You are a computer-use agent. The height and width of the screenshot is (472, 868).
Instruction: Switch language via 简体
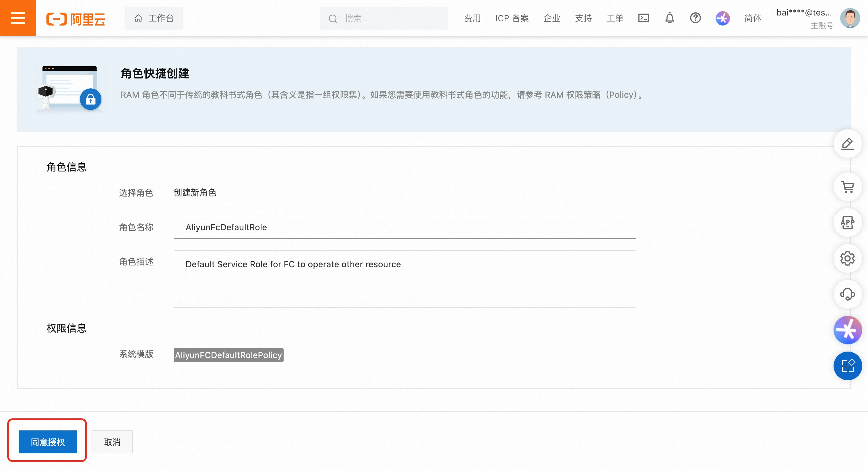point(752,18)
